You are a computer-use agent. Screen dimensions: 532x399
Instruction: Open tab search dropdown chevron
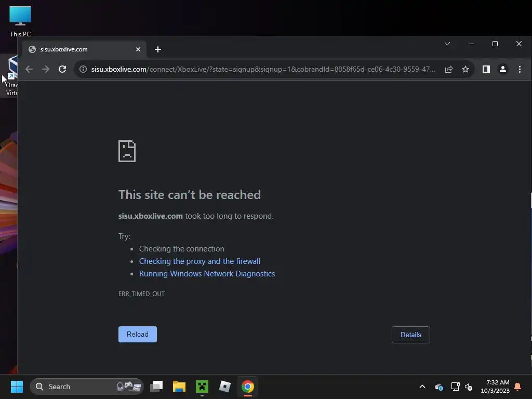447,44
